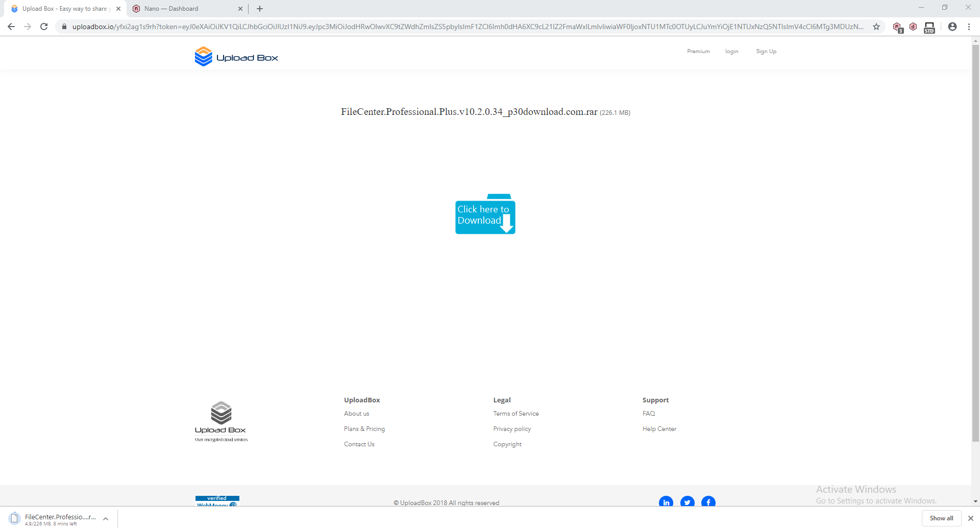
Task: Open the Plans & Pricing link
Action: tap(364, 428)
